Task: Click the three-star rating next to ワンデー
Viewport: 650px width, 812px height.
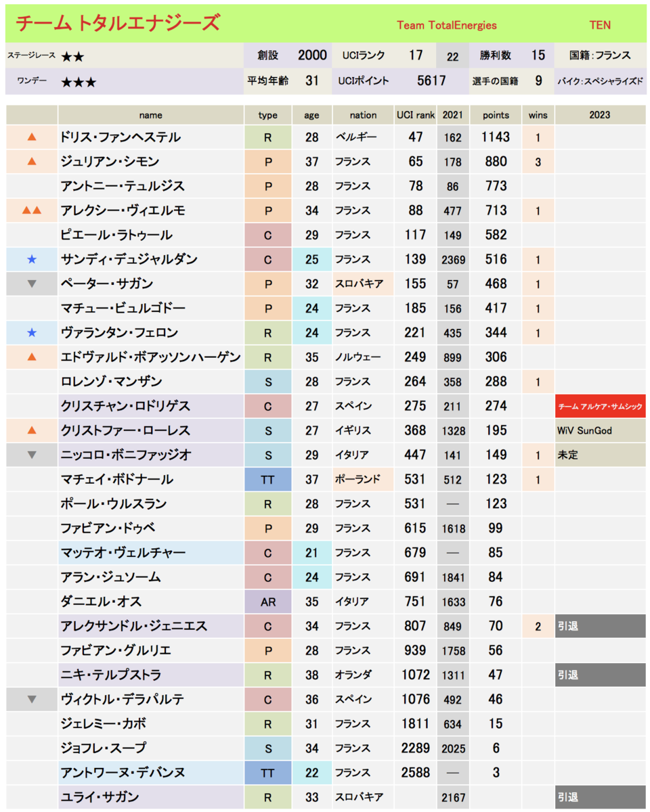Action: coord(79,82)
